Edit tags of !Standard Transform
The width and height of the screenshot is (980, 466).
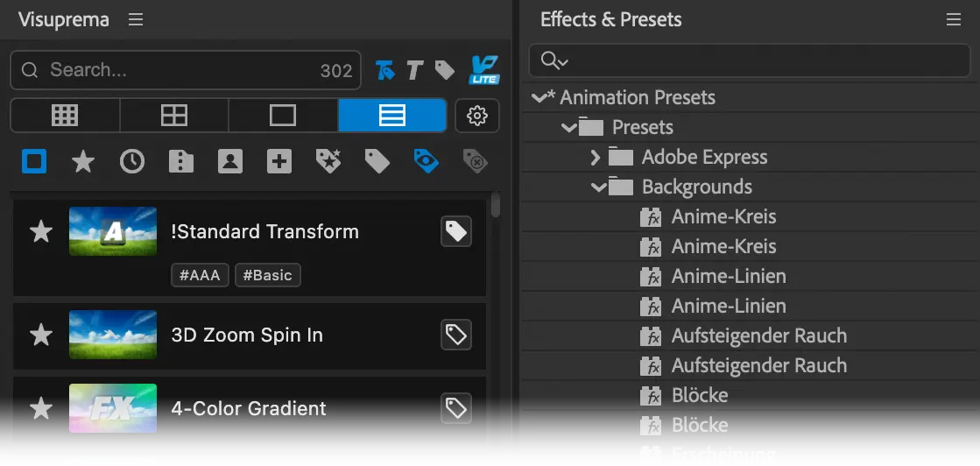[x=456, y=231]
